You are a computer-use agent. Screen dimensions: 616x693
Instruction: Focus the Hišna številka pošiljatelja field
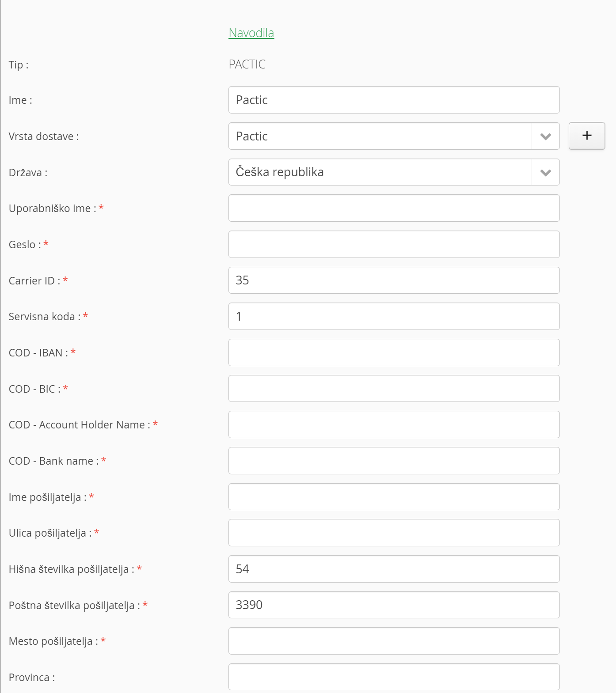tap(394, 569)
